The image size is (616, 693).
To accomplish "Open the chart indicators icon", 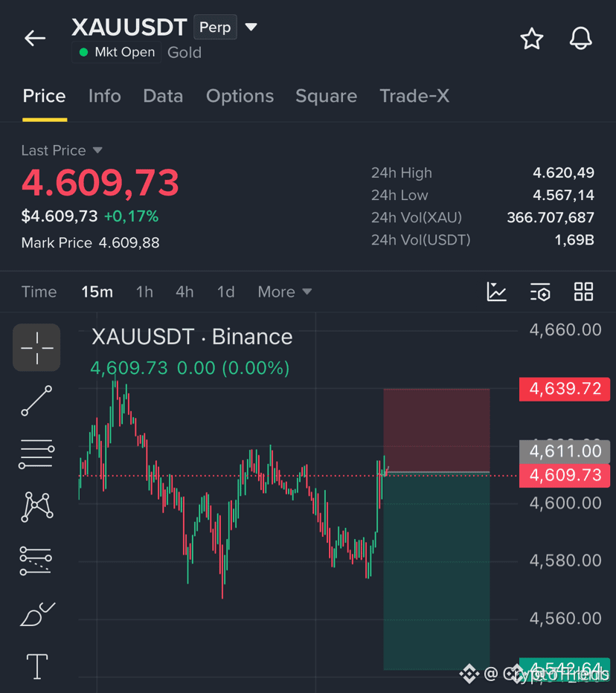I will 496,291.
